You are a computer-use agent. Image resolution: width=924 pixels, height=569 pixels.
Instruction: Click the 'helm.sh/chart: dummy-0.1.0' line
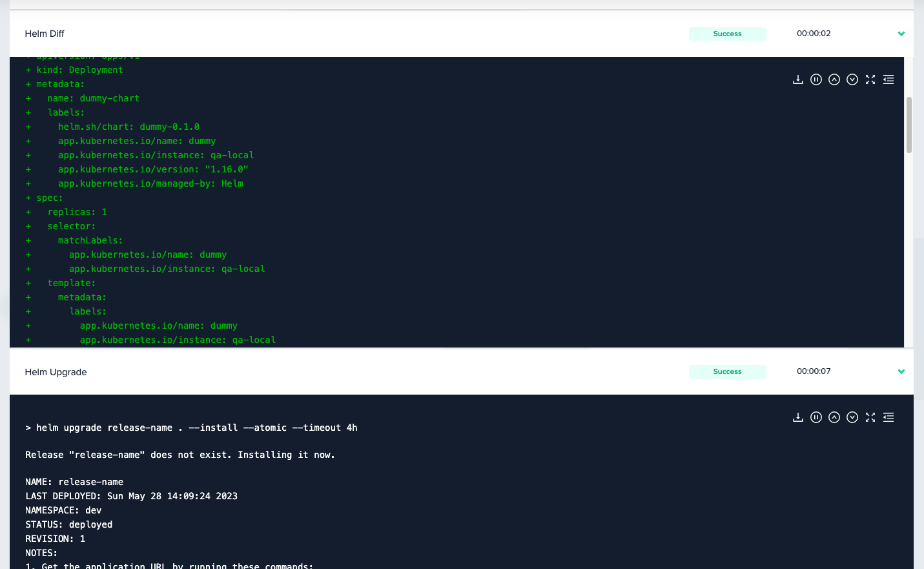(x=112, y=127)
